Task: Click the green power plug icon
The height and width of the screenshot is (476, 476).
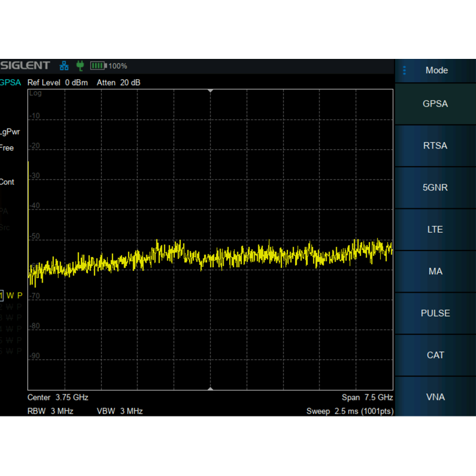Action: (x=80, y=65)
